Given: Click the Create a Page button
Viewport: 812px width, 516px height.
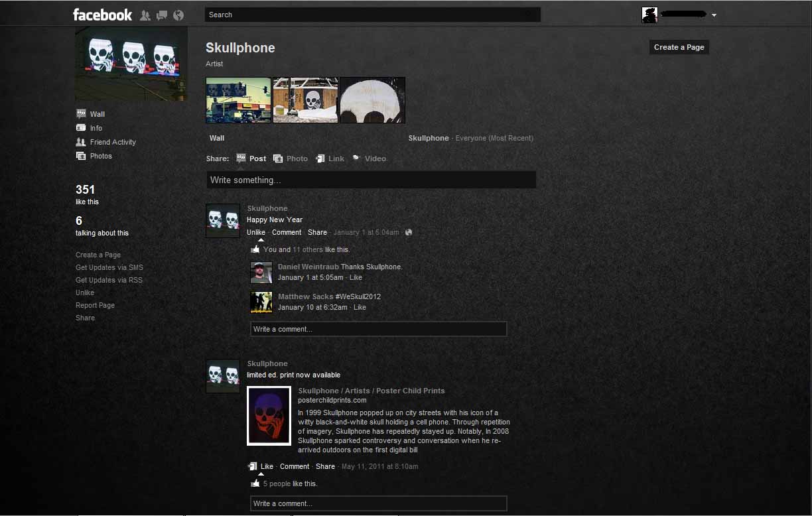Looking at the screenshot, I should click(x=679, y=47).
